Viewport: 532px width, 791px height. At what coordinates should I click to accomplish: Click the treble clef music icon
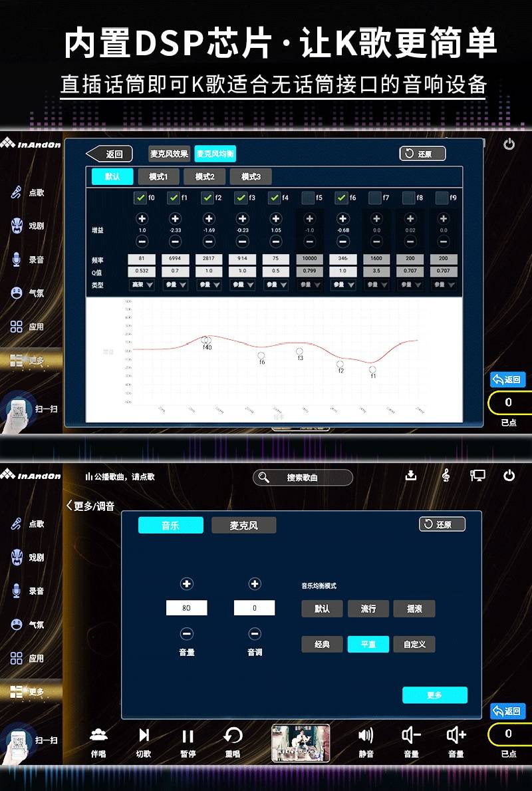point(446,475)
